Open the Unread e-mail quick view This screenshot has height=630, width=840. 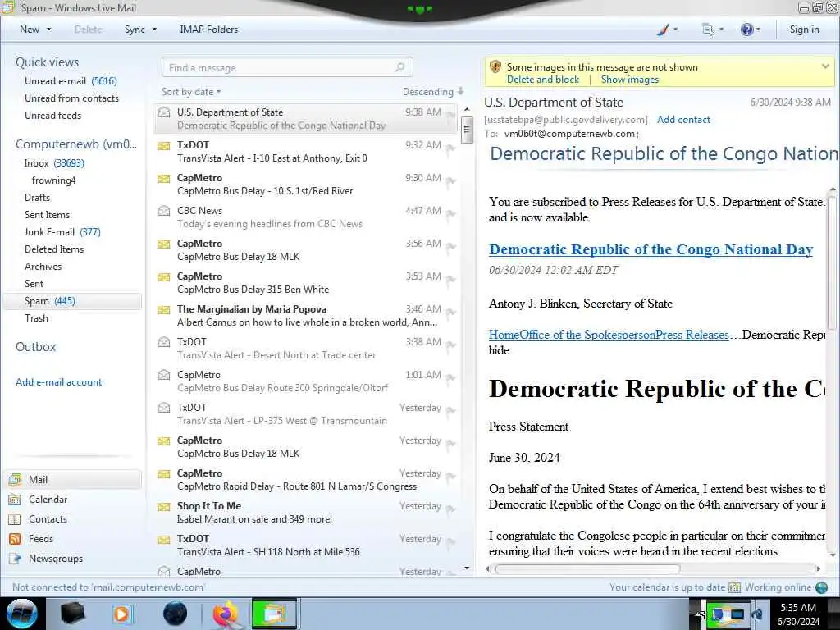[71, 81]
